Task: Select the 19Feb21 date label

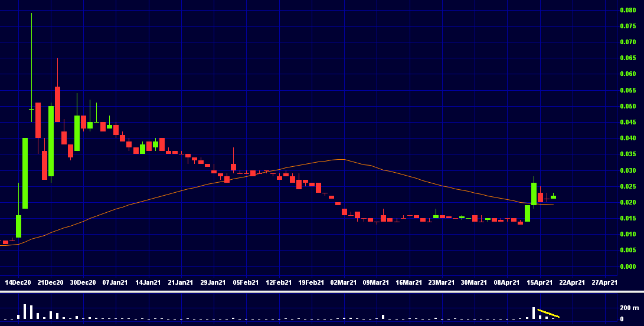Action: click(x=311, y=282)
